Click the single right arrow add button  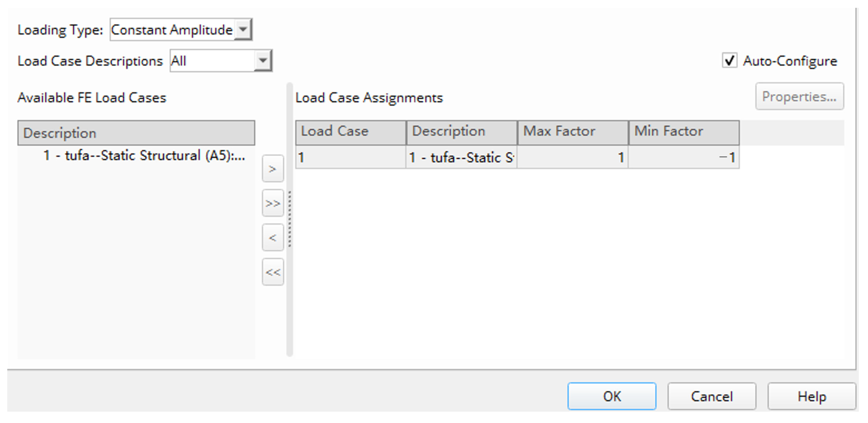pos(273,169)
